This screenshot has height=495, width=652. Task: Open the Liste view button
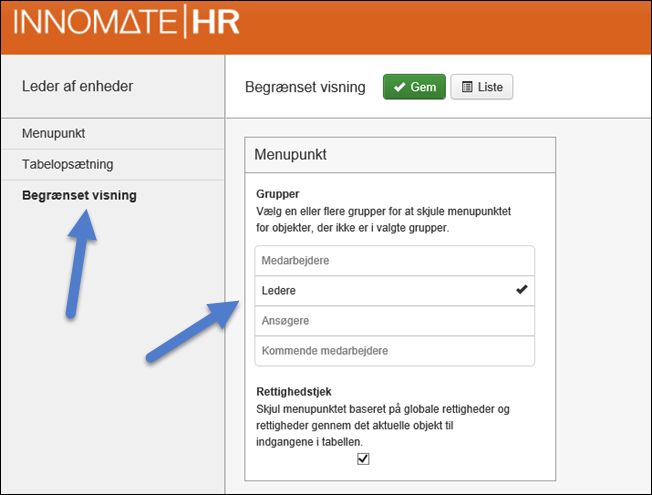coord(482,88)
